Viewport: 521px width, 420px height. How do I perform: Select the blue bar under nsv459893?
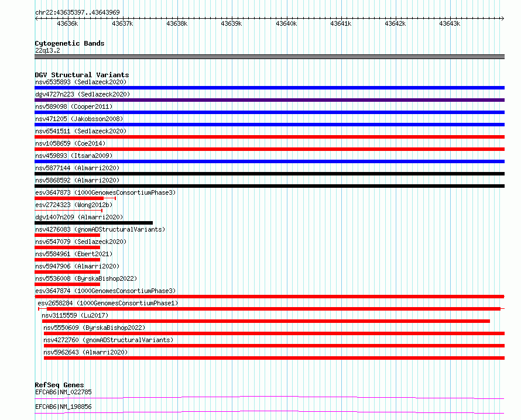[x=269, y=161]
